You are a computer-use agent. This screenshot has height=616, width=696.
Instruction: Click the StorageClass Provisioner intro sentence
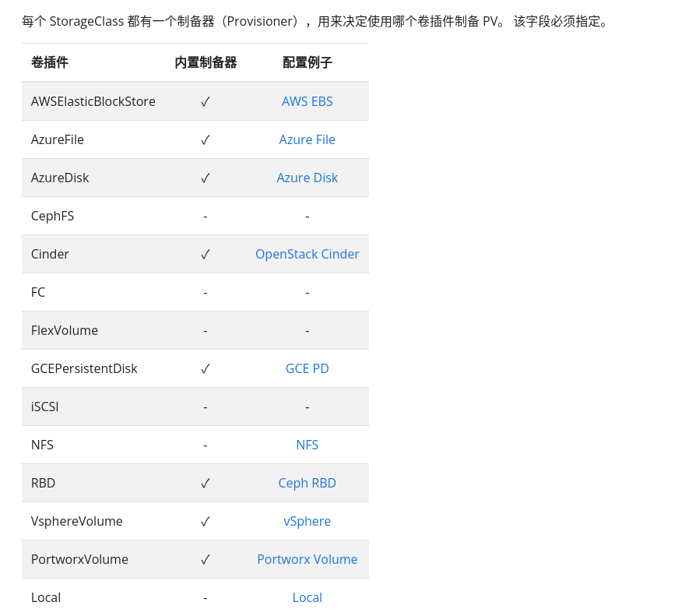(315, 21)
